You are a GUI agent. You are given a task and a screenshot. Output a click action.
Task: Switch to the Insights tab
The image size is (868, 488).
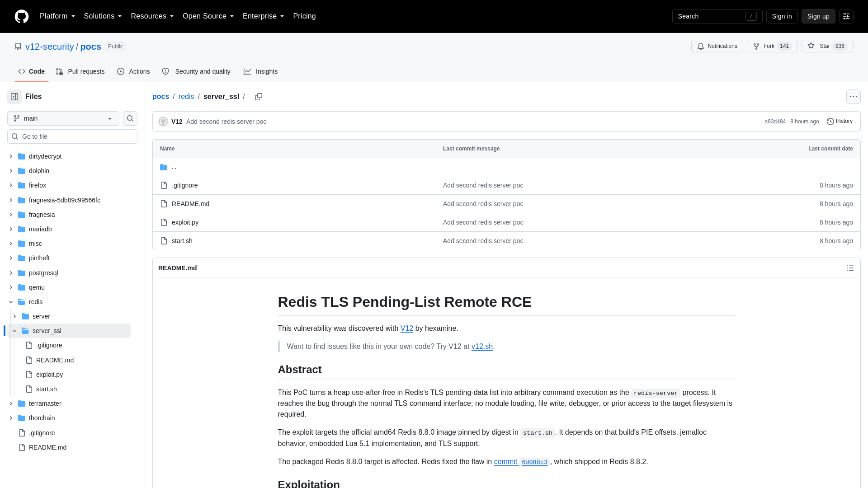260,71
